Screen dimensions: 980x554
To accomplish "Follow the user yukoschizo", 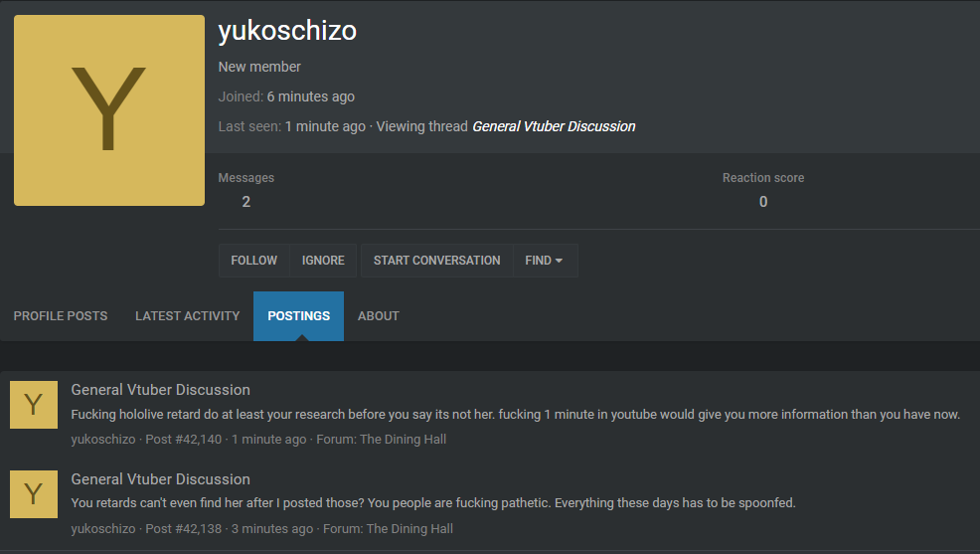I will tap(253, 261).
